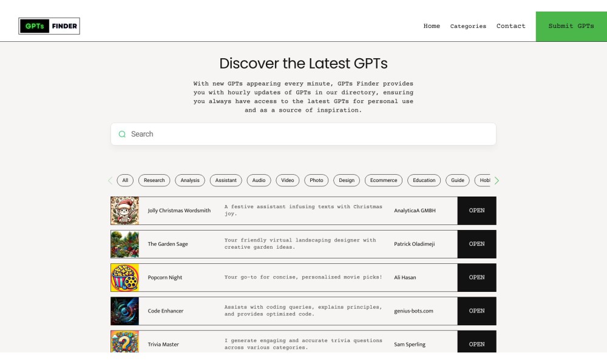Click the trivia questions description text
Viewport: 607px width, 364px height.
(303, 344)
